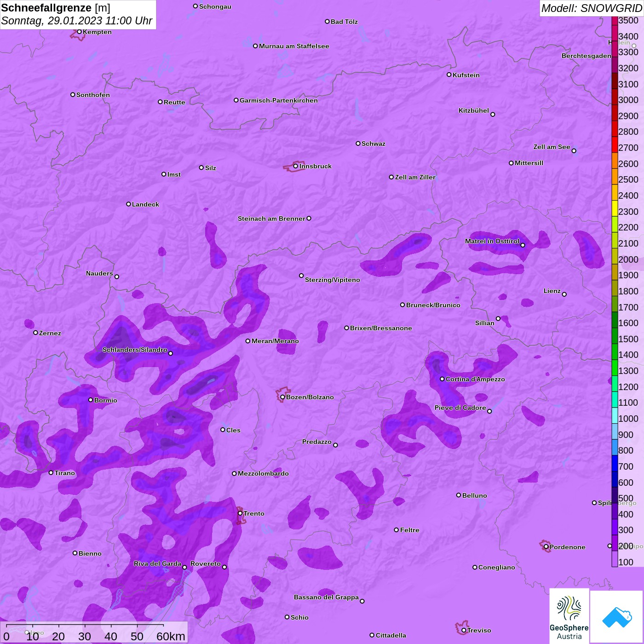
Task: Select the Innsbruck city label
Action: (316, 166)
